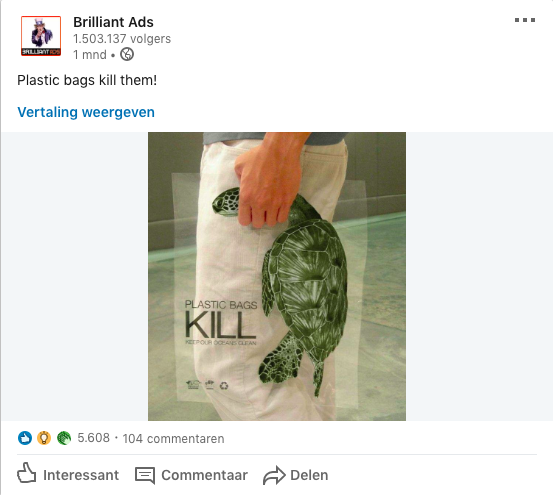
Task: View the 5.608 reactions count
Action: pyautogui.click(x=93, y=438)
